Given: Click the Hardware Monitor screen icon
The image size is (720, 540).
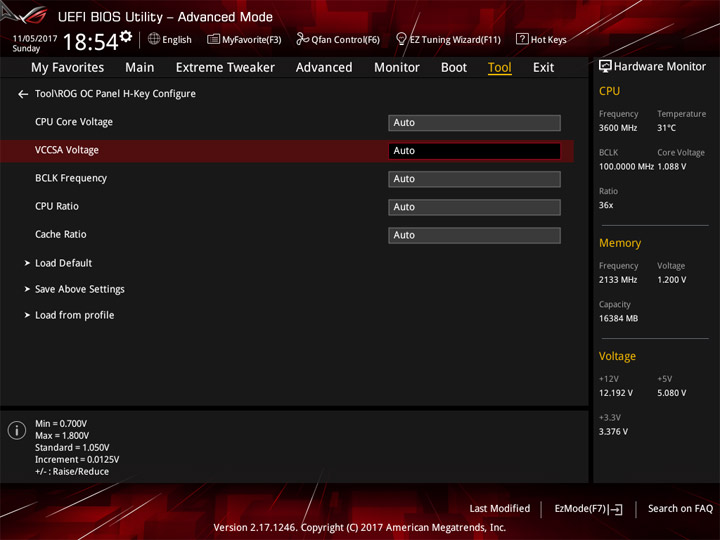Looking at the screenshot, I should click(605, 67).
